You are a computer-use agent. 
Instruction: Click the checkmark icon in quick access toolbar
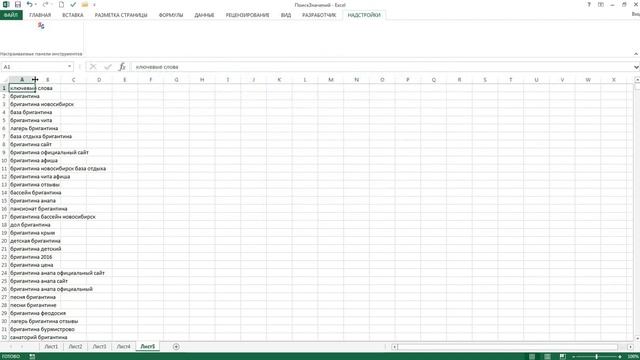pos(73,4)
